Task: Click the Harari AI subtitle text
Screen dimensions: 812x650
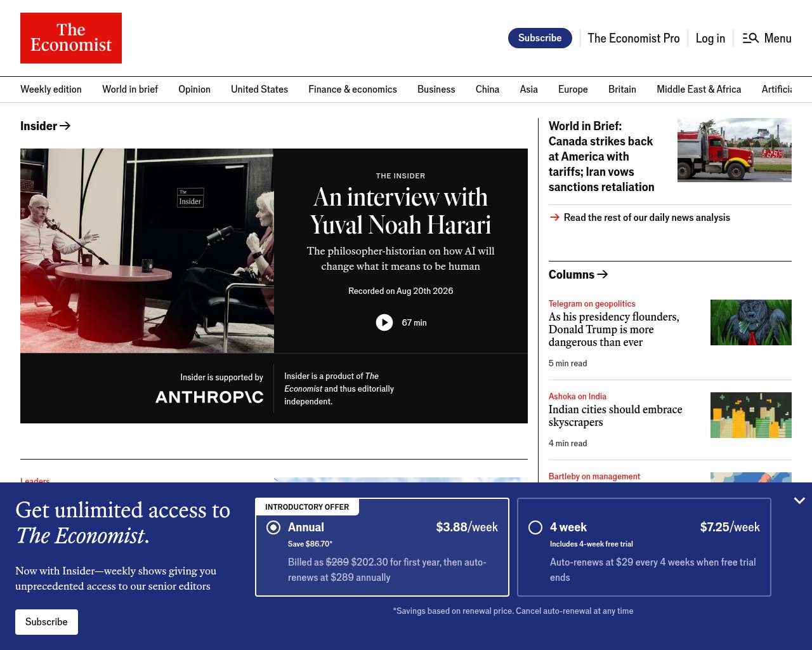Action: pyautogui.click(x=401, y=259)
